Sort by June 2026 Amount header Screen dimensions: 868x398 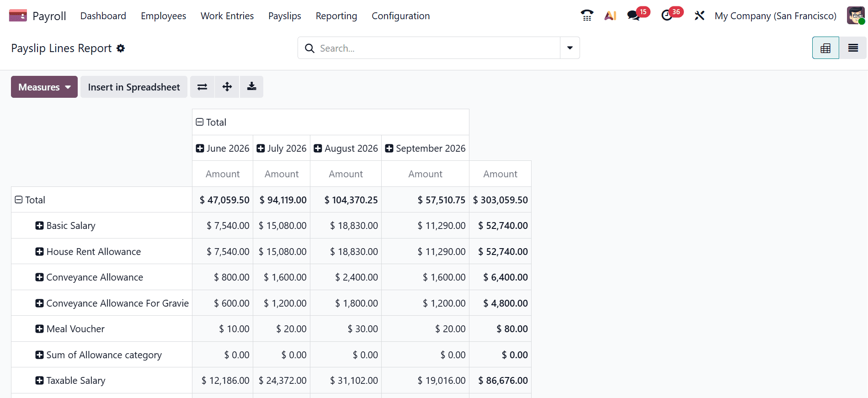coord(223,174)
